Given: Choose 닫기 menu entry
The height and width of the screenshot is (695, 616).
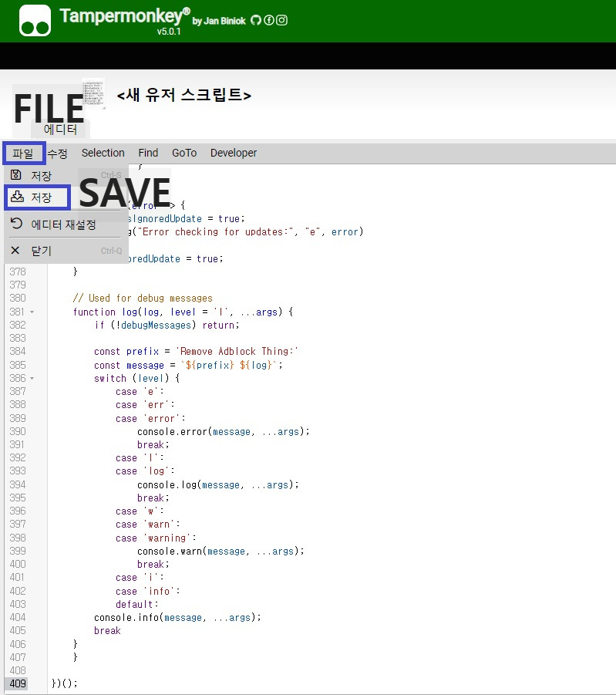Looking at the screenshot, I should (x=66, y=251).
